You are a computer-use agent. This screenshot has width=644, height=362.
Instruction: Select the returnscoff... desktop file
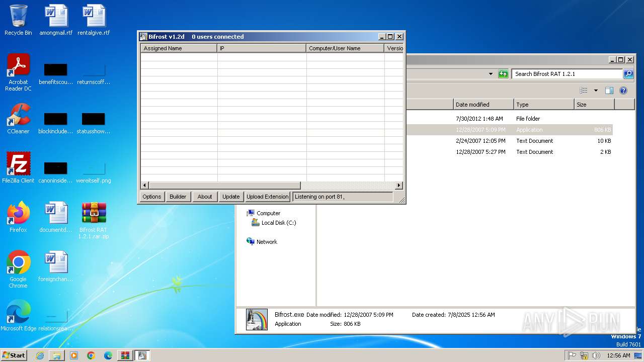94,73
